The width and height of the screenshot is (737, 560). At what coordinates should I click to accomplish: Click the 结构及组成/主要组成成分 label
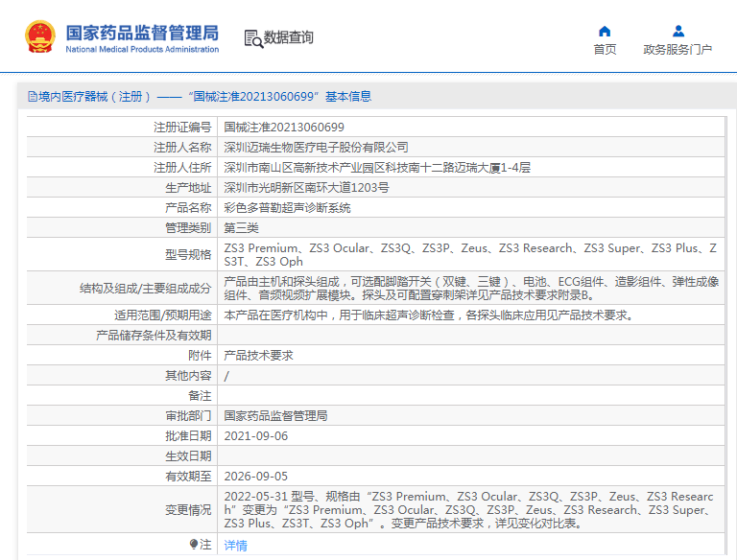(x=145, y=289)
